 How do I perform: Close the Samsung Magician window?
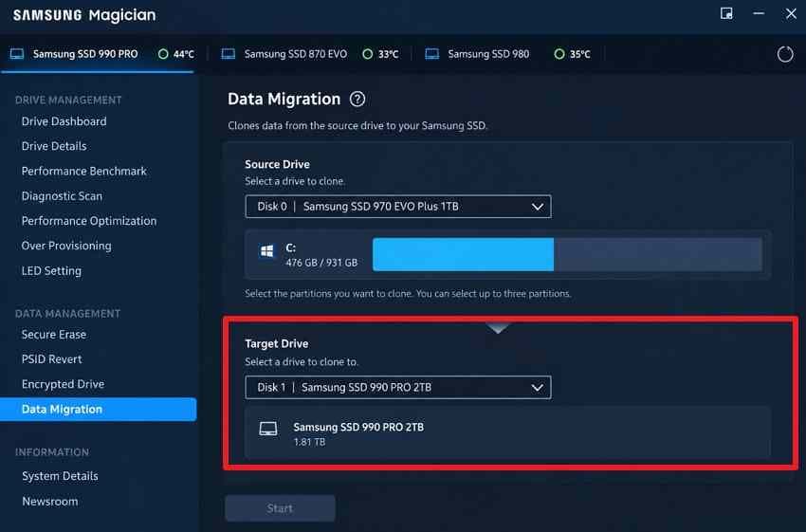(x=791, y=14)
